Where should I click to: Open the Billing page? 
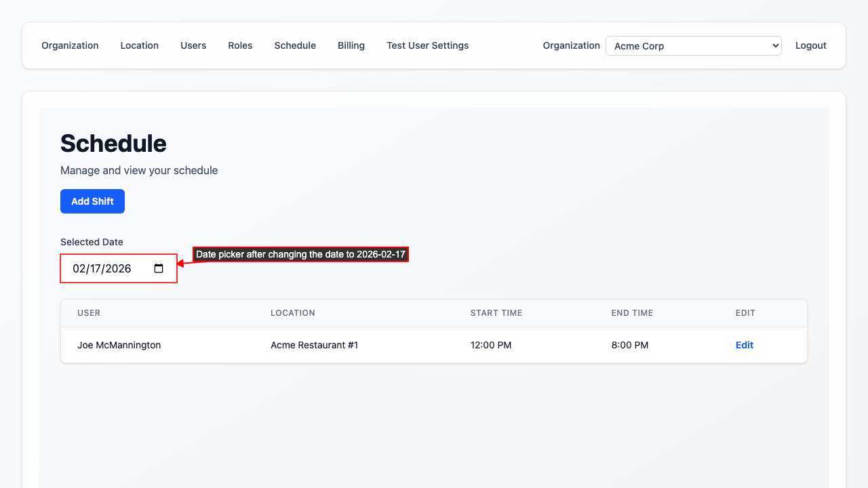click(x=351, y=45)
